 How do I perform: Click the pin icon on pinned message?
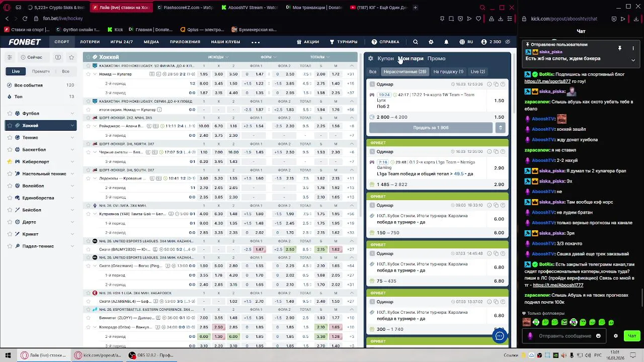pos(620,48)
